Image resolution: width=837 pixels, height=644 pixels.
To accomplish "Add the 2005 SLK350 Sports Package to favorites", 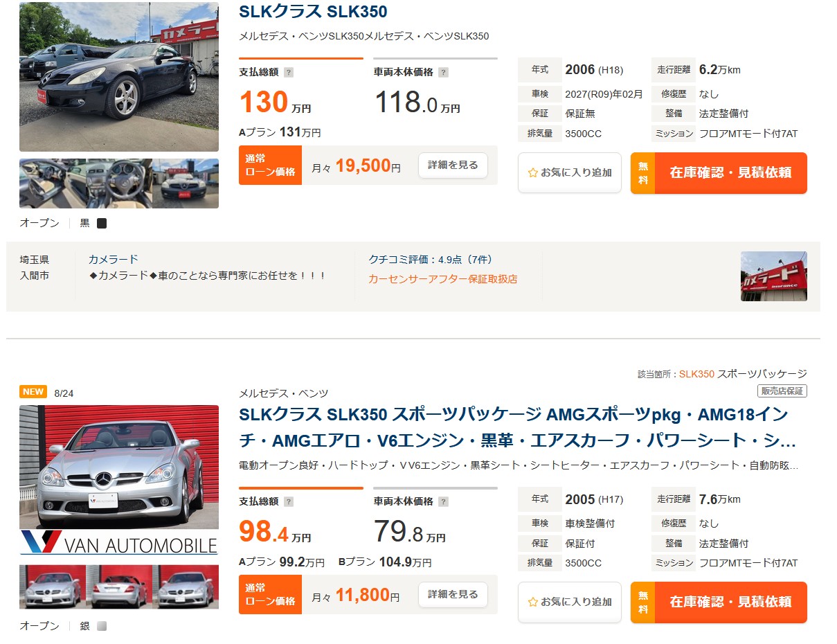I will (x=570, y=602).
